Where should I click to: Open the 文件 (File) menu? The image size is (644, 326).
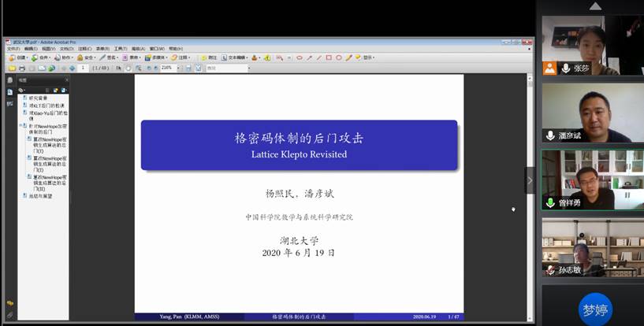coord(13,48)
